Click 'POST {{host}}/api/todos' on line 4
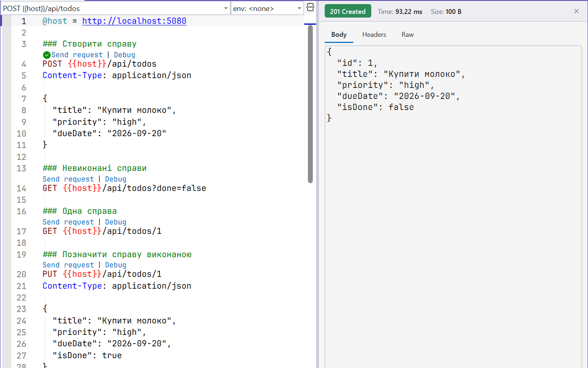This screenshot has width=588, height=368. [x=99, y=64]
